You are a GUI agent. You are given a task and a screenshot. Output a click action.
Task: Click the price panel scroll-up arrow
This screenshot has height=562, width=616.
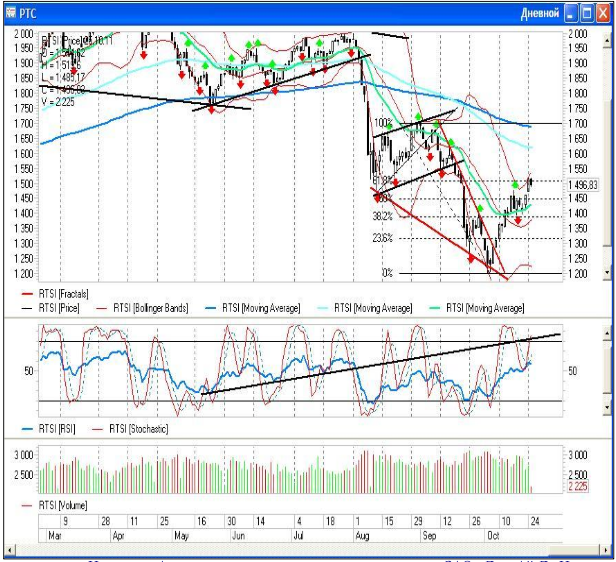[608, 40]
